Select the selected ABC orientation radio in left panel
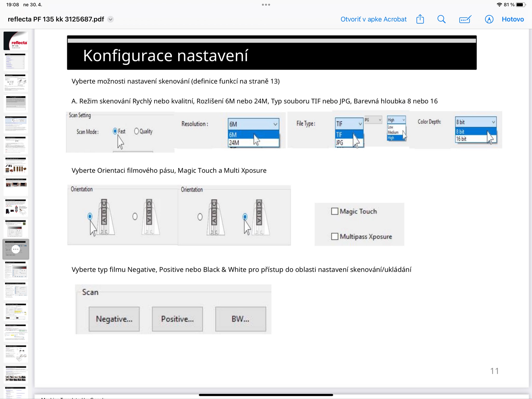Screen dimensions: 532x399 (90, 216)
